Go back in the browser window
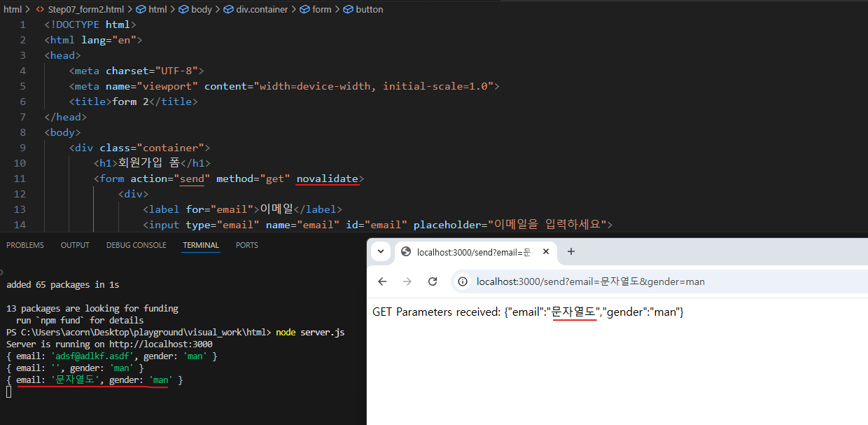The width and height of the screenshot is (868, 425). (382, 281)
